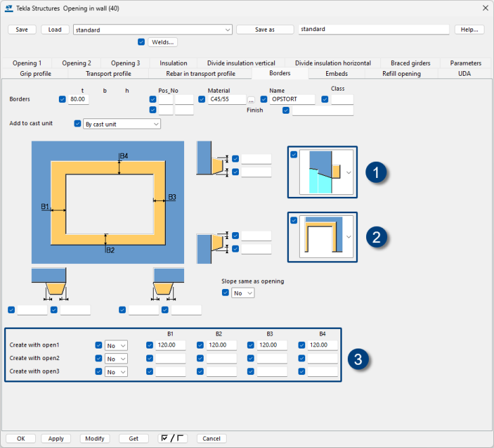The height and width of the screenshot is (448, 494).
Task: Click the yellow border frame shape image option
Action: 322,238
